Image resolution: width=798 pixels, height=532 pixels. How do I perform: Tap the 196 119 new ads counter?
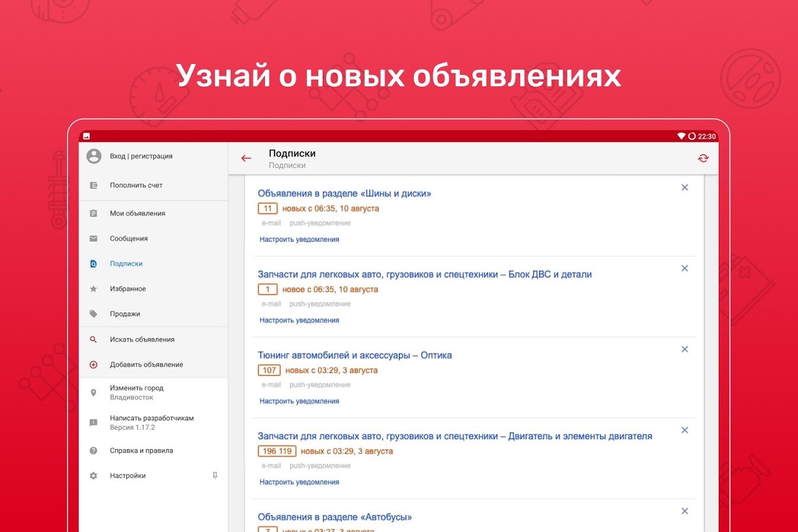pyautogui.click(x=277, y=451)
